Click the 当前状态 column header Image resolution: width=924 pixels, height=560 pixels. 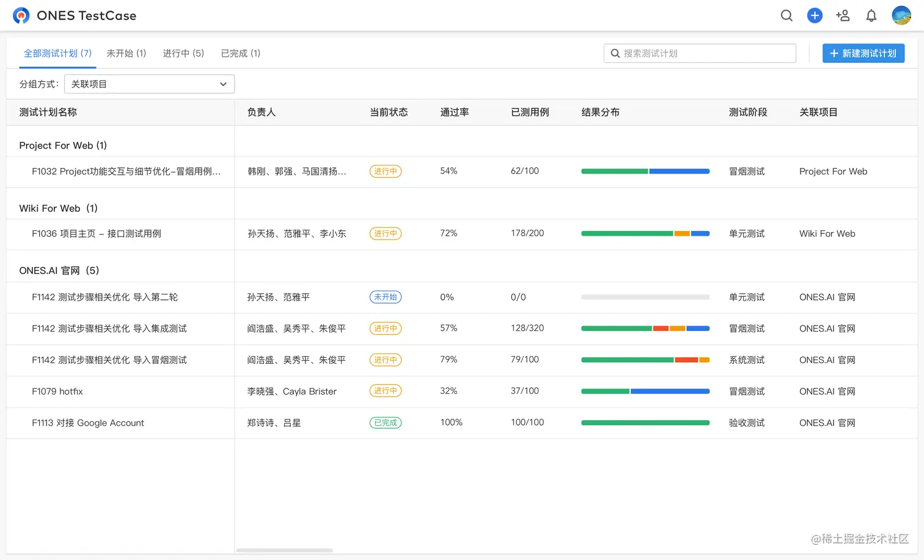pos(389,112)
